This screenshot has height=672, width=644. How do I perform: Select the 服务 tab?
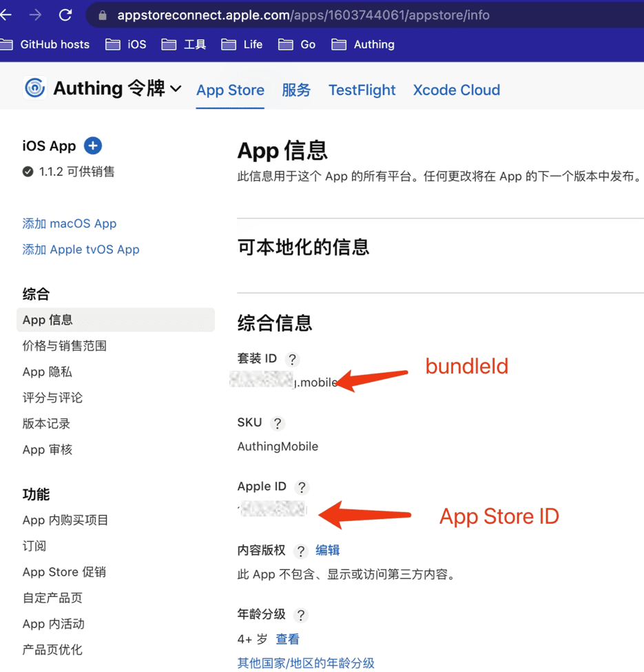click(296, 90)
